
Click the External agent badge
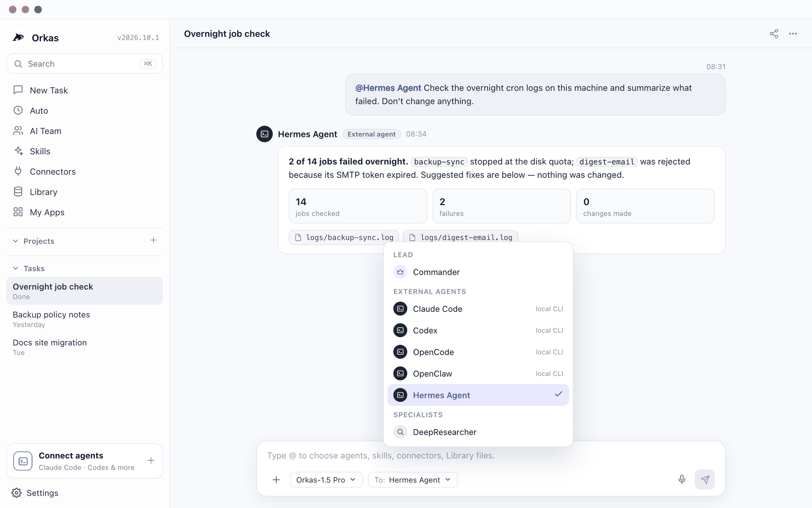pos(371,134)
